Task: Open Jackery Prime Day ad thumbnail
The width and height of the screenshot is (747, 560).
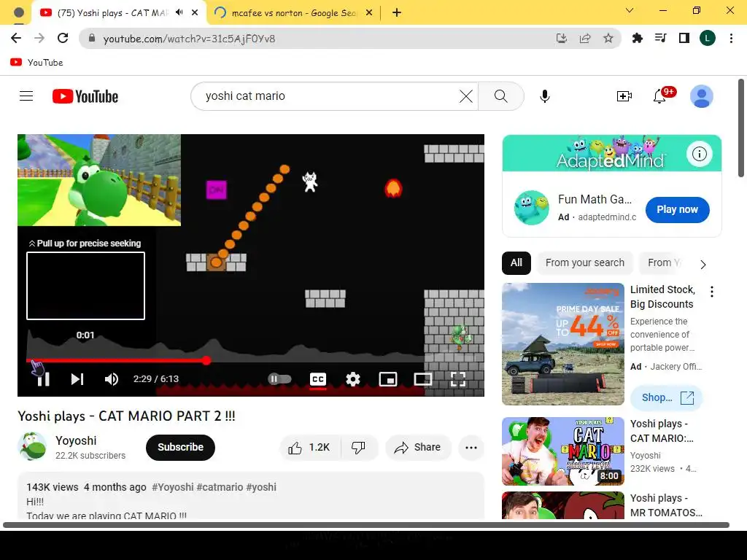Action: click(x=562, y=344)
